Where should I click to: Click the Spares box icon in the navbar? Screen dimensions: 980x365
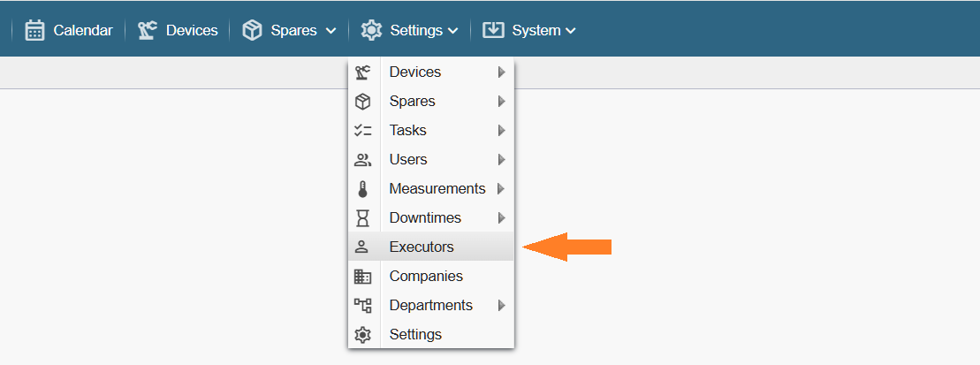(x=253, y=30)
